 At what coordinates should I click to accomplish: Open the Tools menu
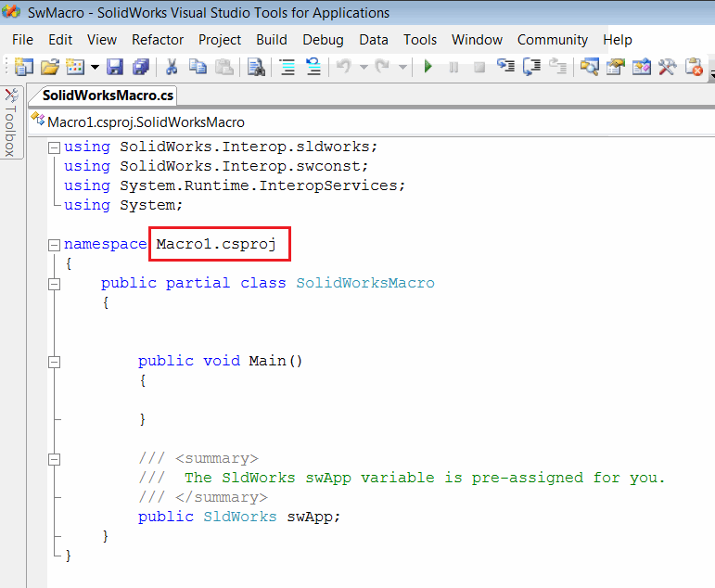(419, 40)
